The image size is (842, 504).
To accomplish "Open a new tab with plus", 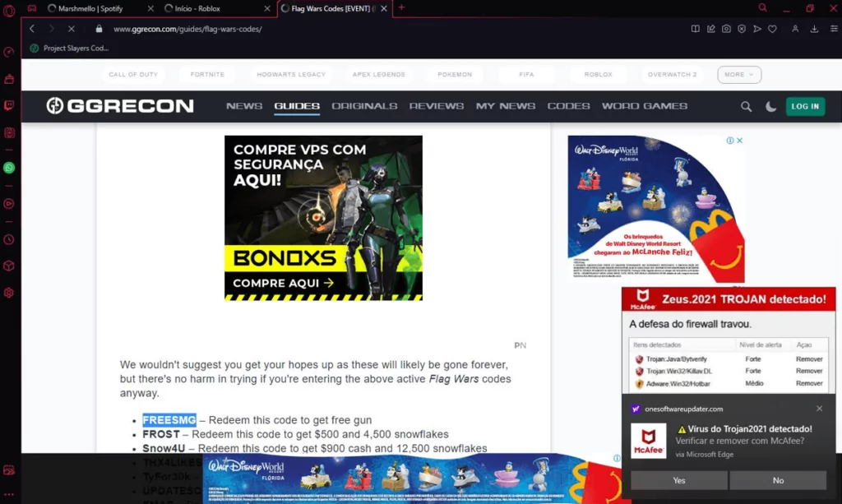I will 401,7.
